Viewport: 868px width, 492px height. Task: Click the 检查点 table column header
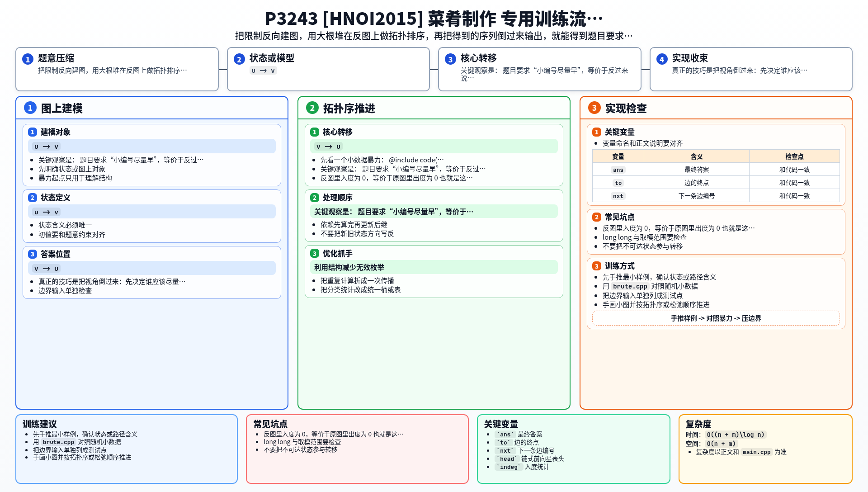(x=794, y=156)
